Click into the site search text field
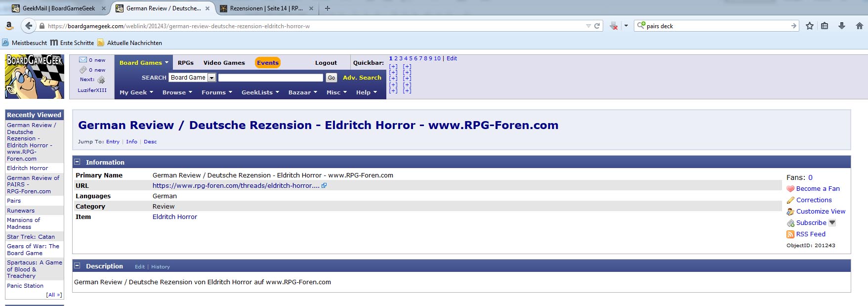Image resolution: width=868 pixels, height=306 pixels. coord(270,78)
